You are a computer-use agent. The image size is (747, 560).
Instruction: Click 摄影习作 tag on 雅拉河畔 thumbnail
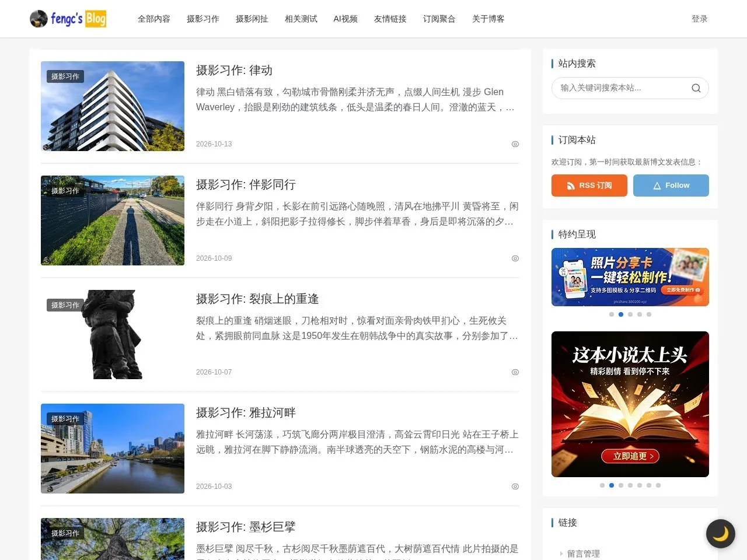65,419
